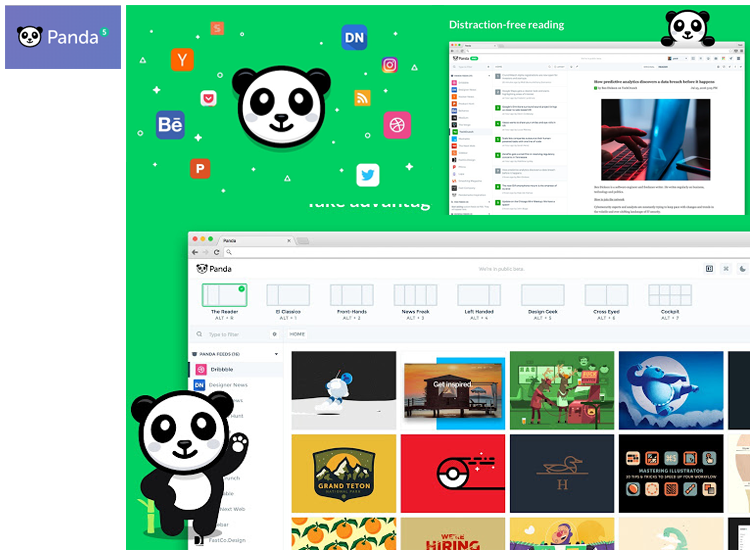Open the Designer News feed in sidebar
Screen dimensions: 750x550
point(235,385)
